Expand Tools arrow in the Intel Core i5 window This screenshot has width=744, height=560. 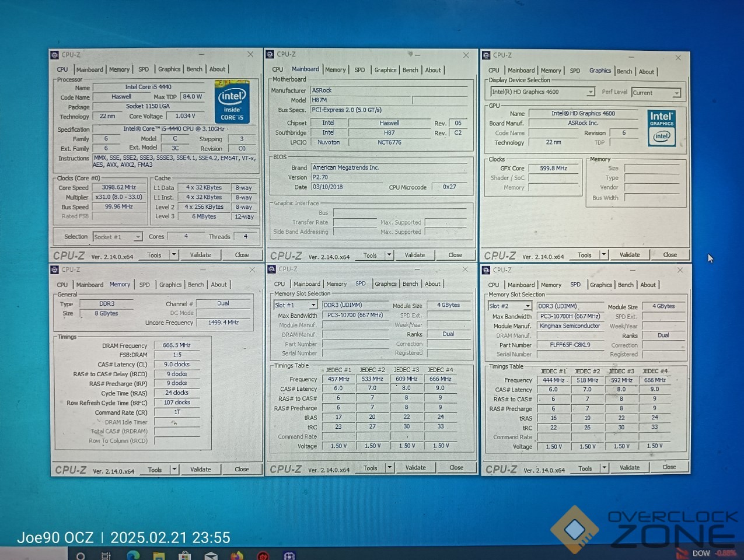(x=174, y=255)
